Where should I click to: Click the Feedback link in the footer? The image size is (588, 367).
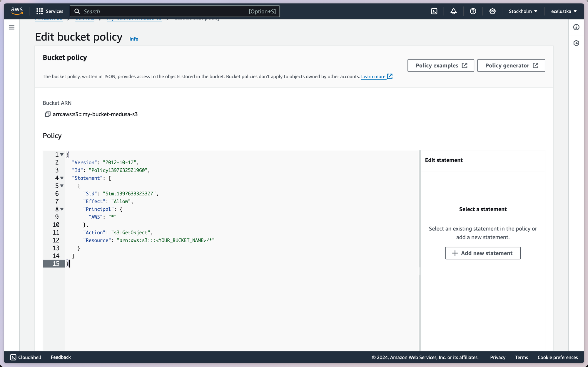click(x=61, y=357)
